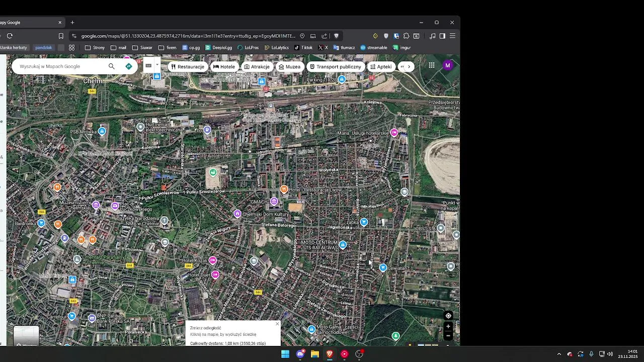
Task: Open the Windows Start menu
Action: point(285,354)
